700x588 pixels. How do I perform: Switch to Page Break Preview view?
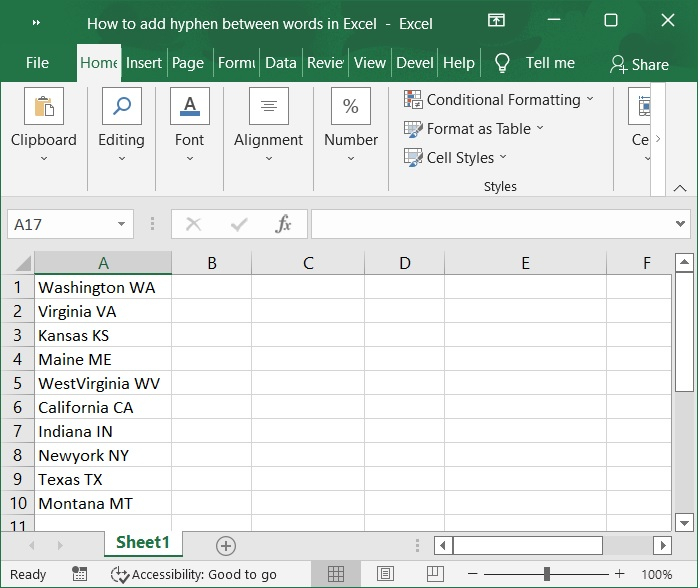pyautogui.click(x=433, y=574)
